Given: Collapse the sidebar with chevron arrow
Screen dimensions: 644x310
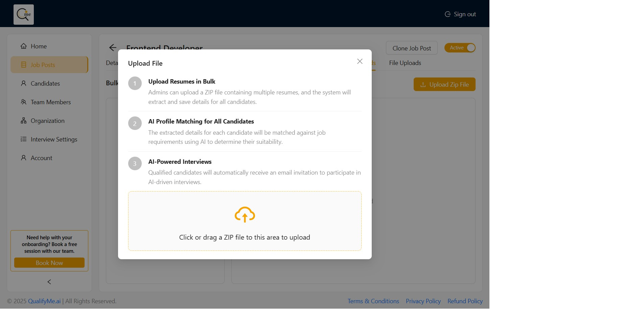Looking at the screenshot, I should [49, 282].
